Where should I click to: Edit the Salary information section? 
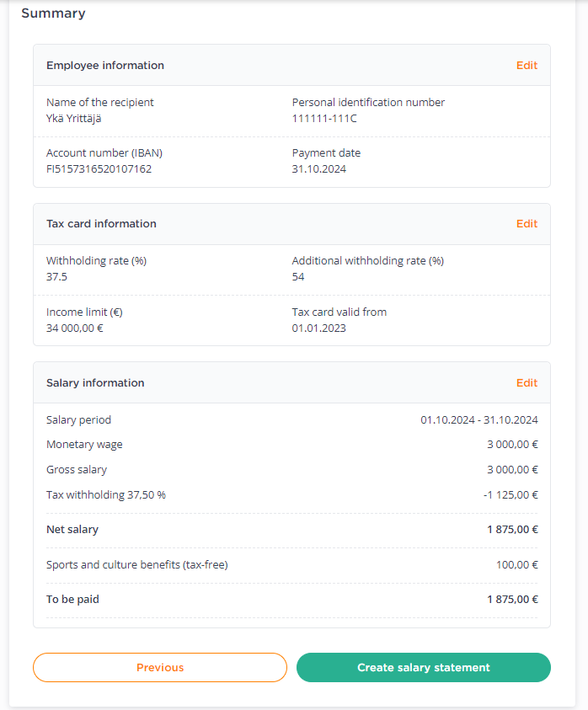coord(527,382)
